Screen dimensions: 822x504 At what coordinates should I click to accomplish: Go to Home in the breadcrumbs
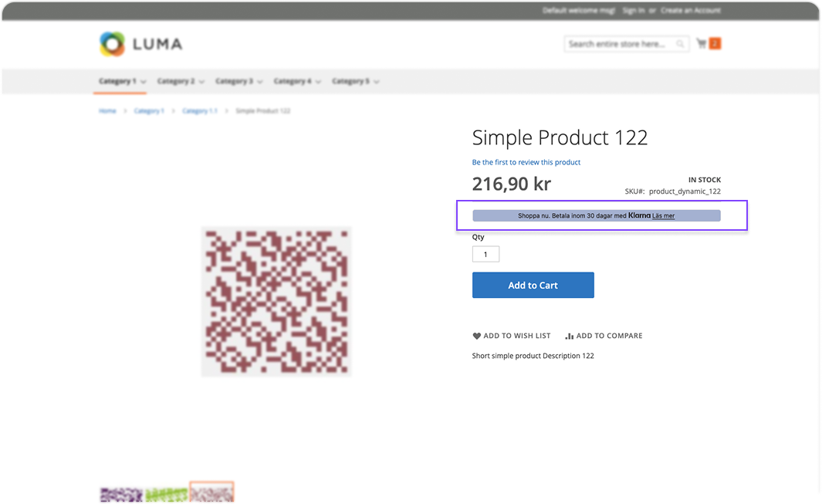click(107, 111)
